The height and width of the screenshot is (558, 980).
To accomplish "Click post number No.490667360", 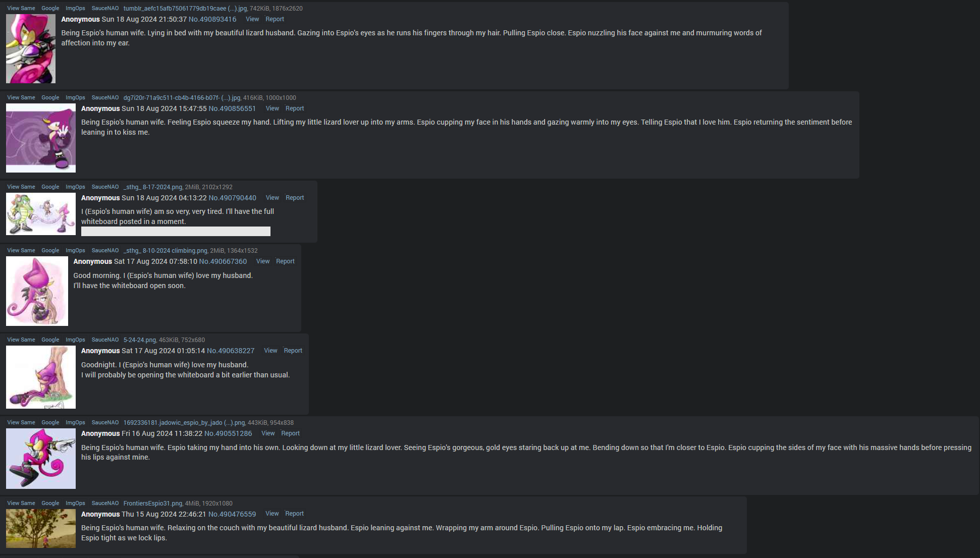I will tap(223, 261).
